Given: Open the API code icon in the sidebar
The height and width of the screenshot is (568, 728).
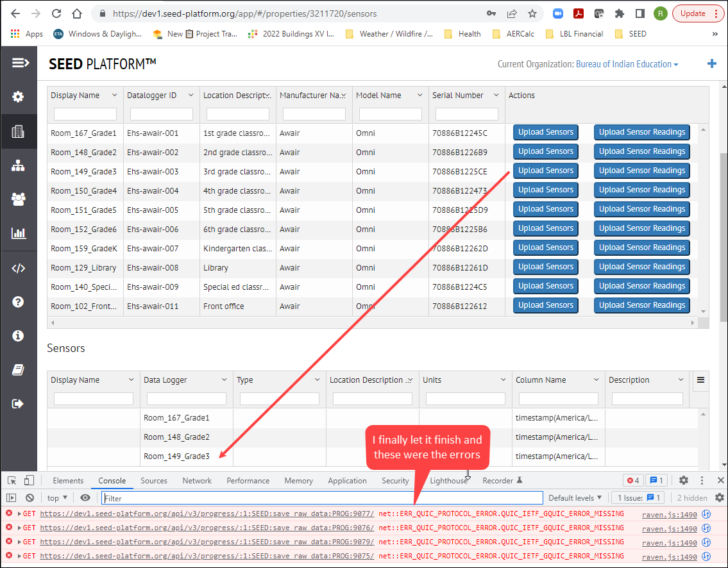Looking at the screenshot, I should (x=19, y=267).
